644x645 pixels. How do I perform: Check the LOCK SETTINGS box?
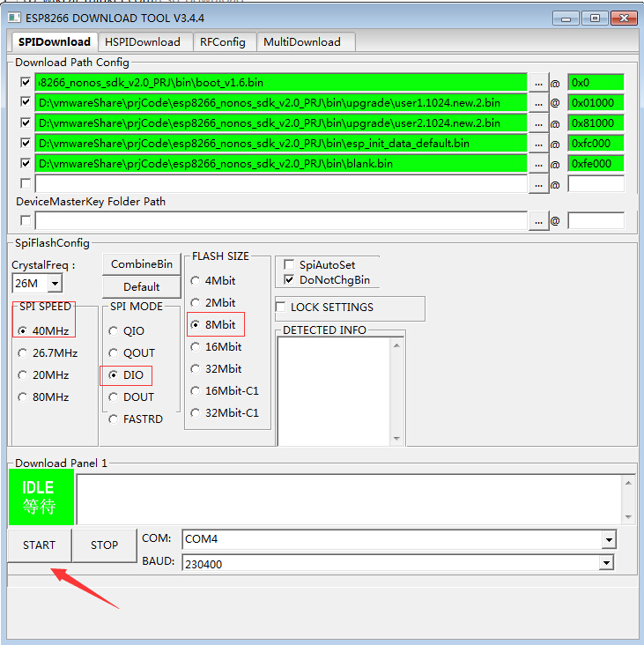(x=280, y=307)
